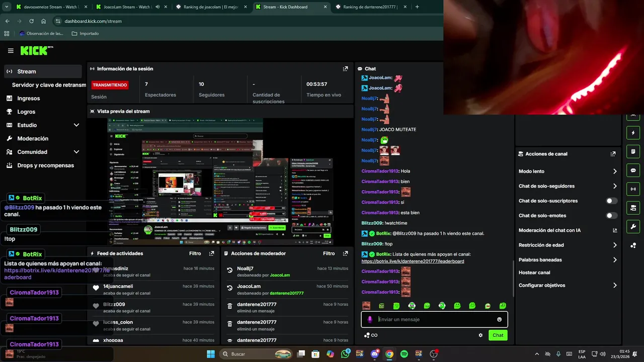Viewport: 644px width, 362px height.
Task: Click the KICK logo
Action: click(x=36, y=50)
